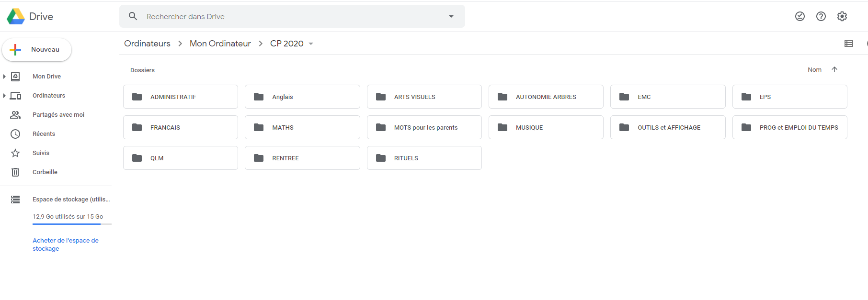Go to Récents in sidebar
868x300 pixels.
[x=44, y=134]
